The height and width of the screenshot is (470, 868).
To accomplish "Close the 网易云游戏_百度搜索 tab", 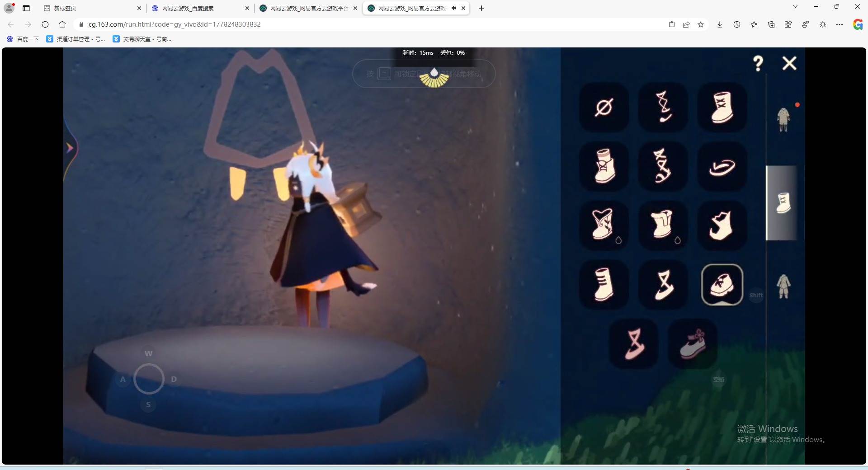I will point(247,8).
